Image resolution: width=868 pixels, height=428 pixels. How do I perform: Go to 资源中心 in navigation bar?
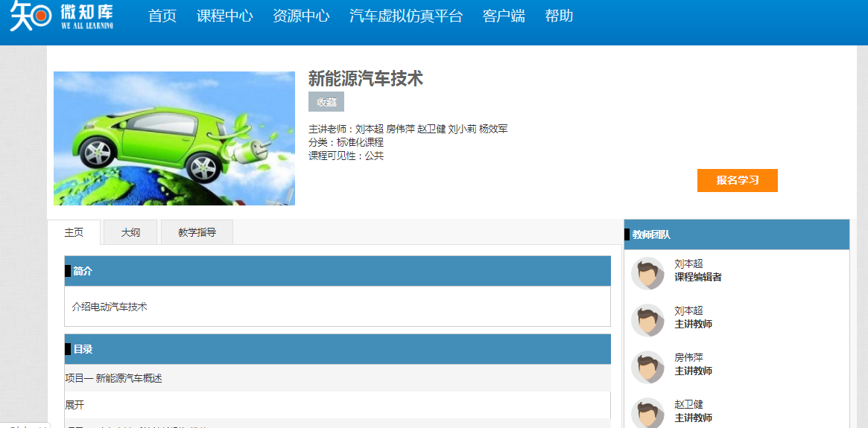[301, 16]
